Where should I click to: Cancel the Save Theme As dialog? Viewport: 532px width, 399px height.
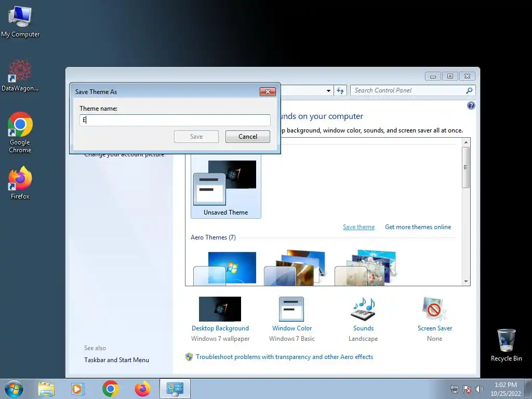[x=248, y=137]
